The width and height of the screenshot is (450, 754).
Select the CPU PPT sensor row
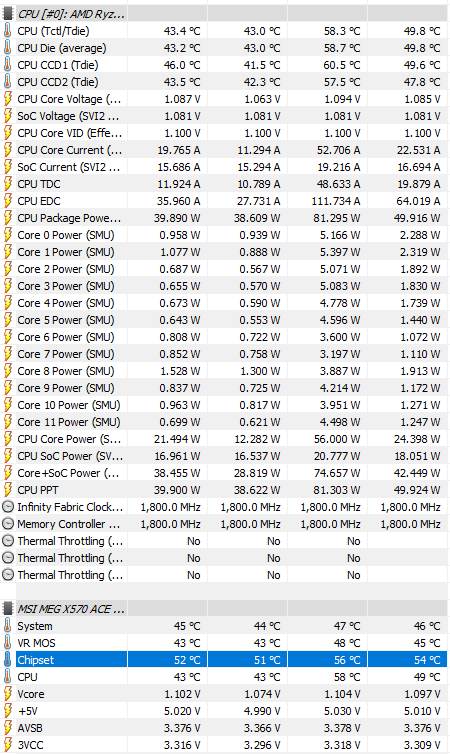tap(225, 490)
